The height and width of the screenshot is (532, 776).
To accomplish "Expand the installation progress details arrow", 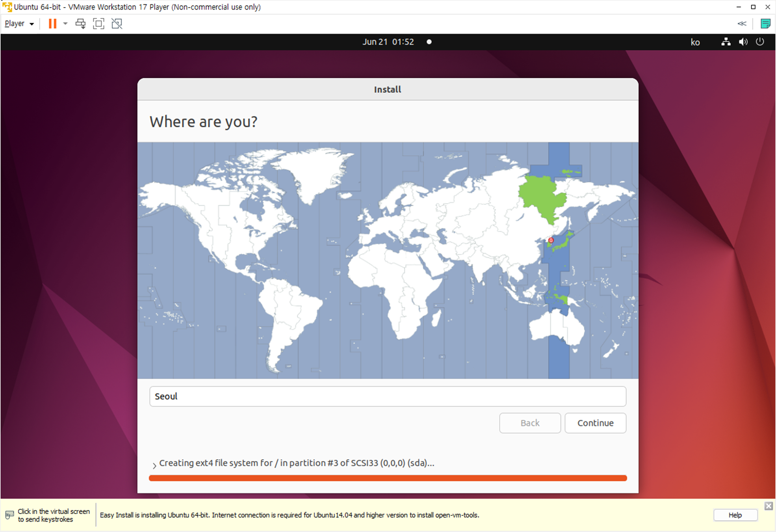I will (154, 465).
